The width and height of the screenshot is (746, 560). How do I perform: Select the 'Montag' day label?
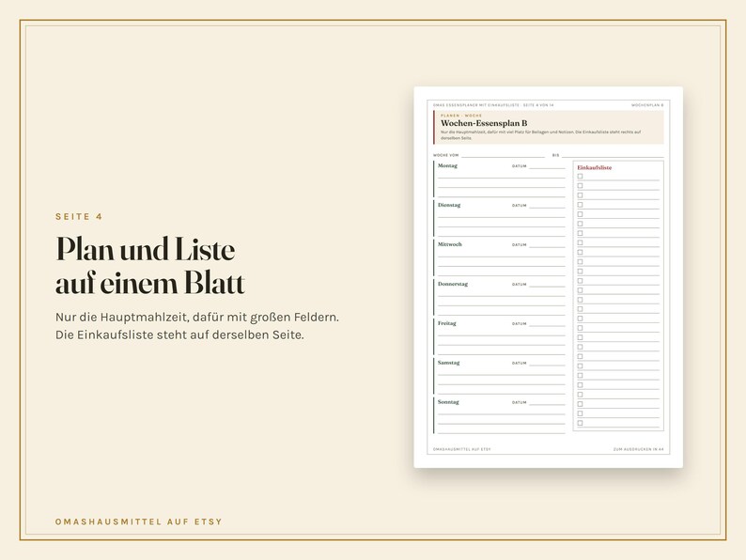(447, 165)
